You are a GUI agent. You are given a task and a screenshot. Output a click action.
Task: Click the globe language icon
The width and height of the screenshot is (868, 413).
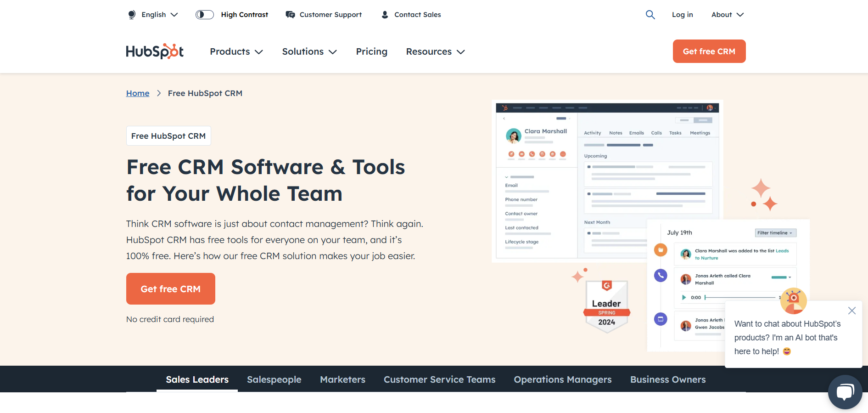pyautogui.click(x=132, y=15)
